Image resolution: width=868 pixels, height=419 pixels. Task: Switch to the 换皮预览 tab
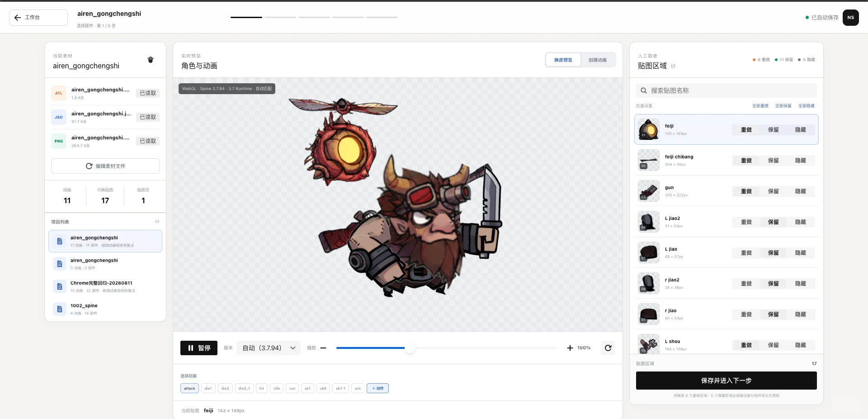(563, 60)
